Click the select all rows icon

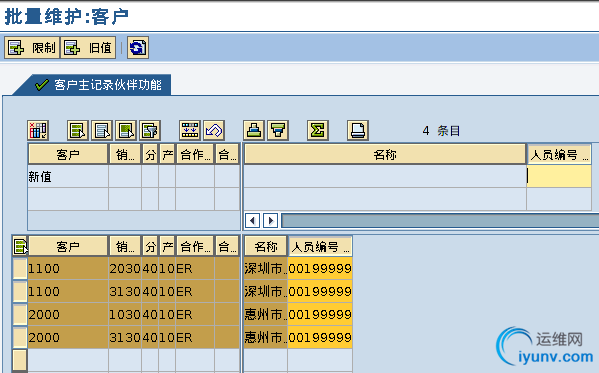(78, 130)
